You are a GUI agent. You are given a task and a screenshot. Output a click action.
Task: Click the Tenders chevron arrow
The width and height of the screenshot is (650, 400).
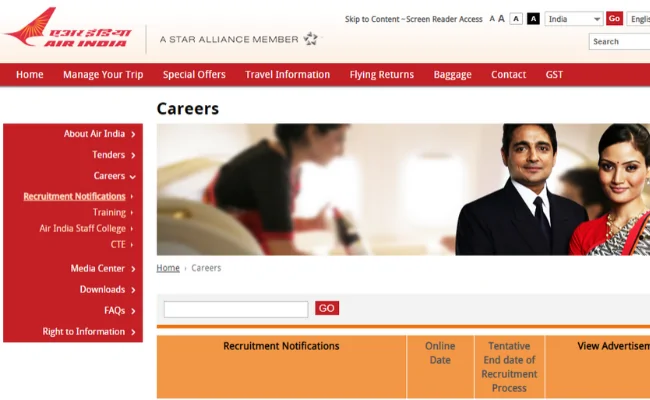(133, 155)
